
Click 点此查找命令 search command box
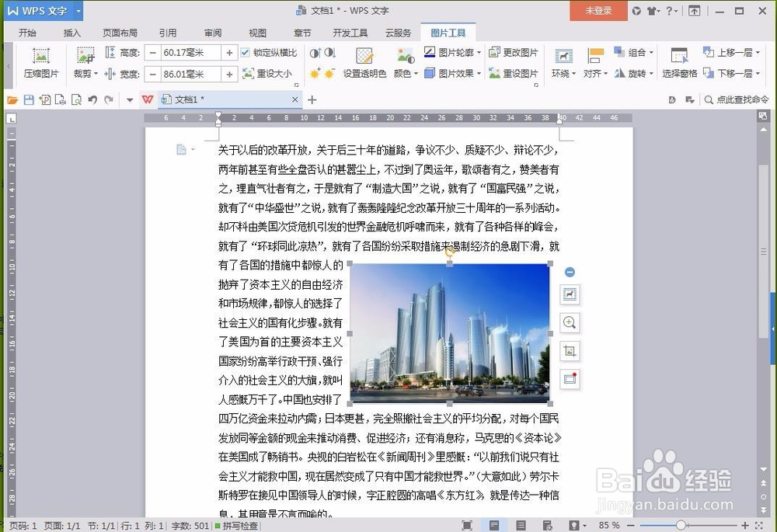[737, 99]
